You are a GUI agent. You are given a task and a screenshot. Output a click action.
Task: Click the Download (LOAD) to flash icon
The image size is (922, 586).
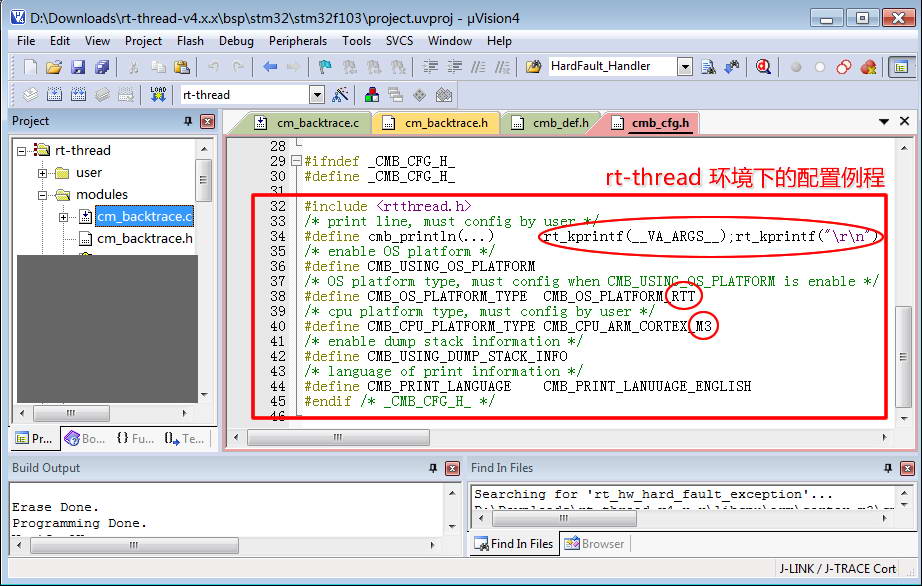157,95
